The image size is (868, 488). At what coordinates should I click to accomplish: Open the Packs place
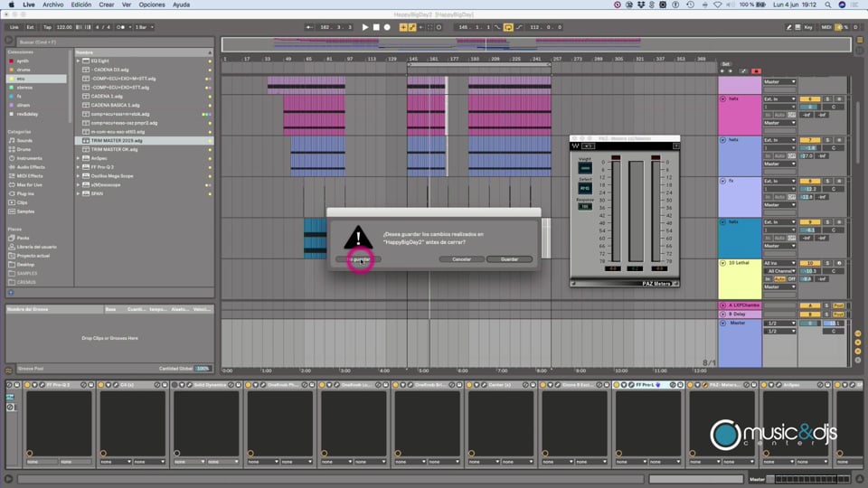(x=24, y=238)
